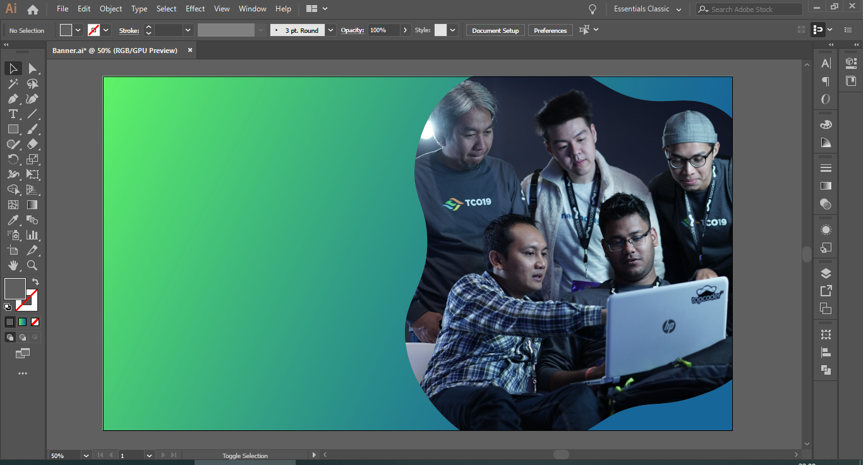Activate the Type tool
868x465 pixels.
click(13, 114)
